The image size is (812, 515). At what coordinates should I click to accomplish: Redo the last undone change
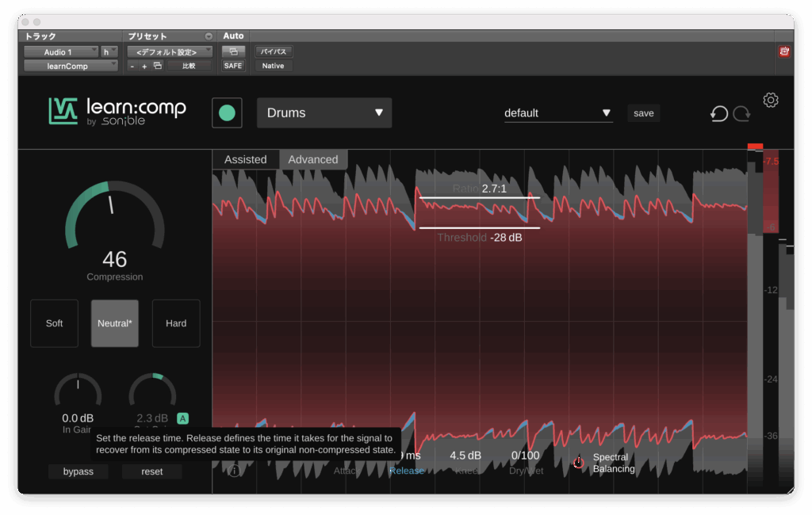click(741, 113)
